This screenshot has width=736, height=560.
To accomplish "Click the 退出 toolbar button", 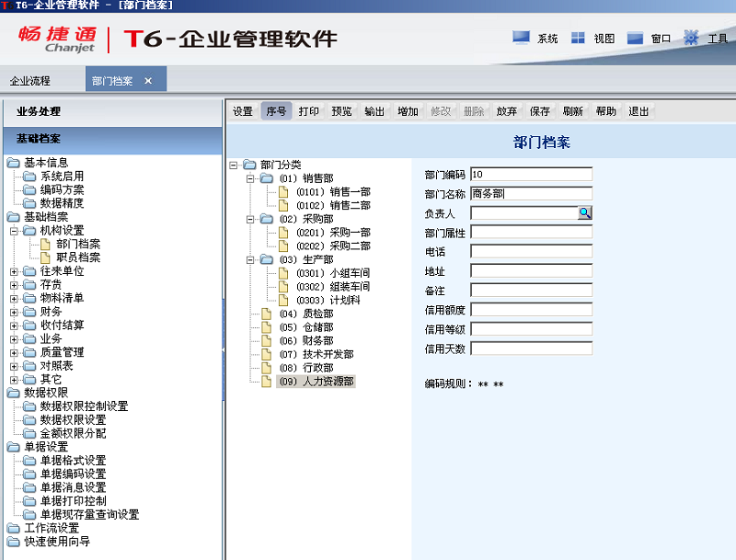I will click(x=638, y=111).
